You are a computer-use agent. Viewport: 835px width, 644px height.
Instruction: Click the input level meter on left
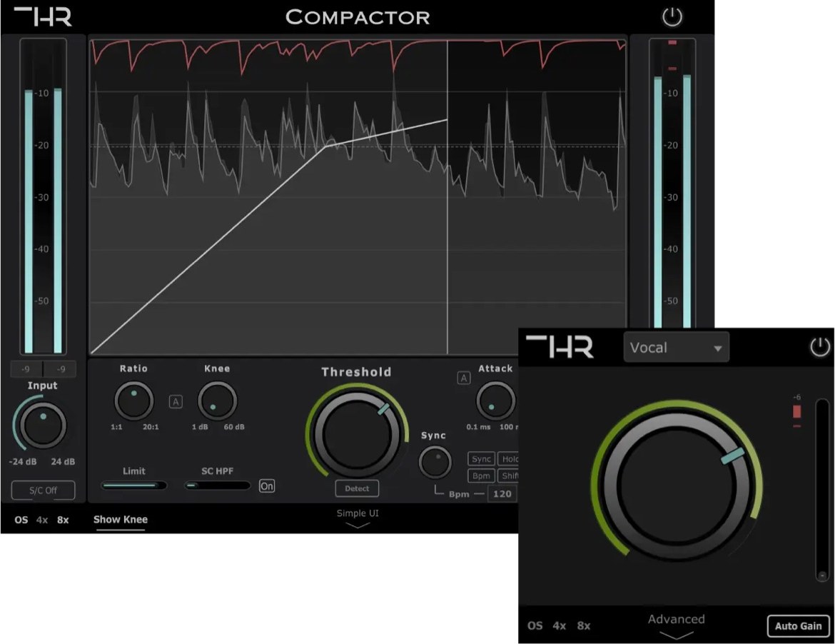click(x=43, y=196)
